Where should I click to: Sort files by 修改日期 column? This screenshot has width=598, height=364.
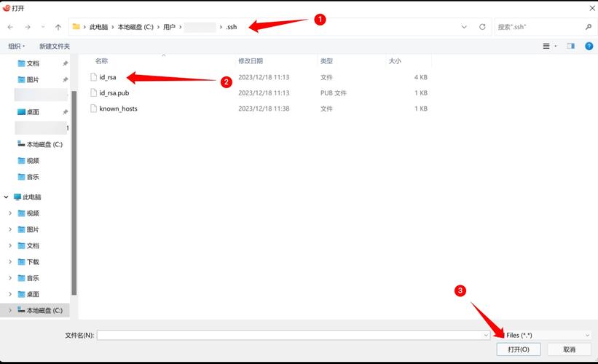[251, 61]
